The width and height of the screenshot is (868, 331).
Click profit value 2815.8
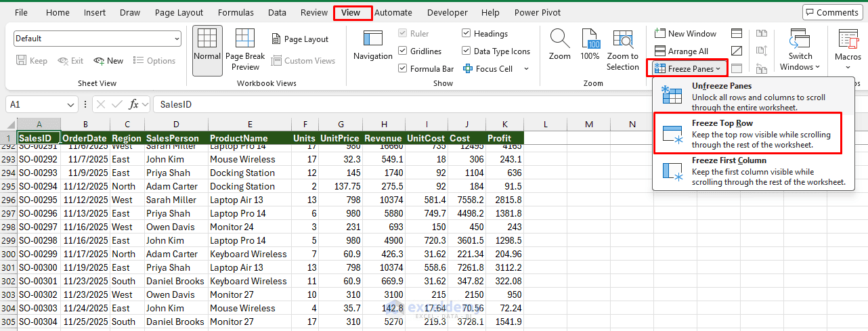click(504, 200)
